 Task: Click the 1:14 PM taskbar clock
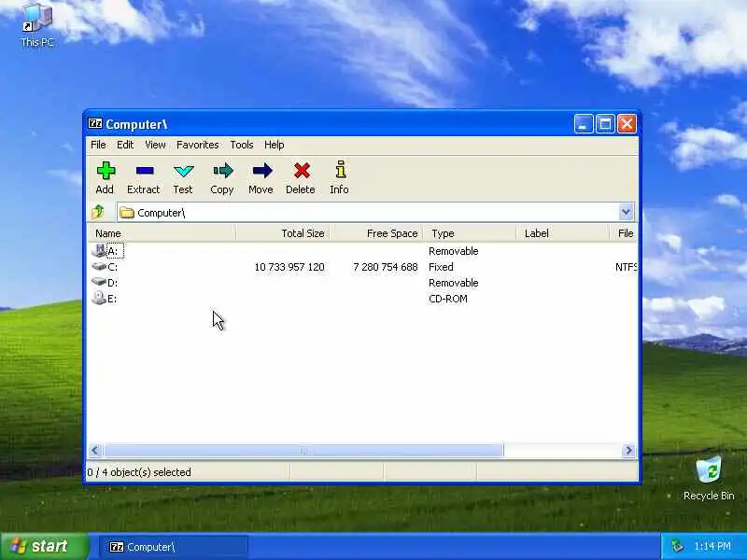pyautogui.click(x=712, y=546)
